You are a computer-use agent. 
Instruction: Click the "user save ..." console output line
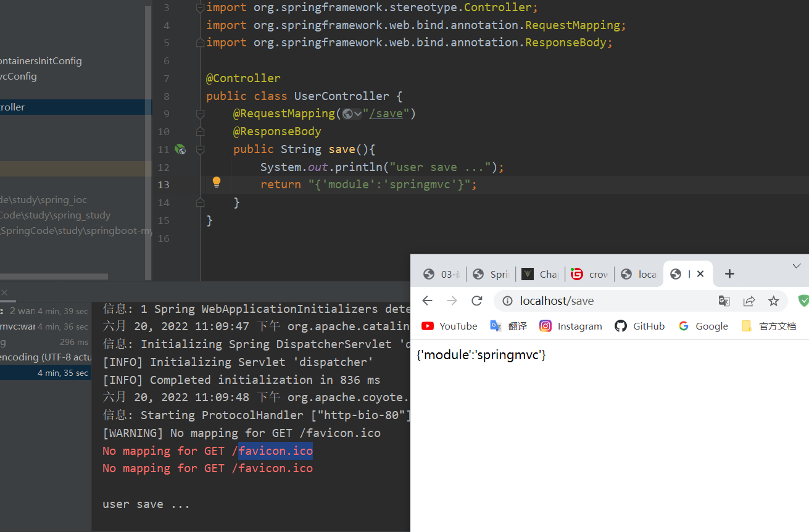146,504
